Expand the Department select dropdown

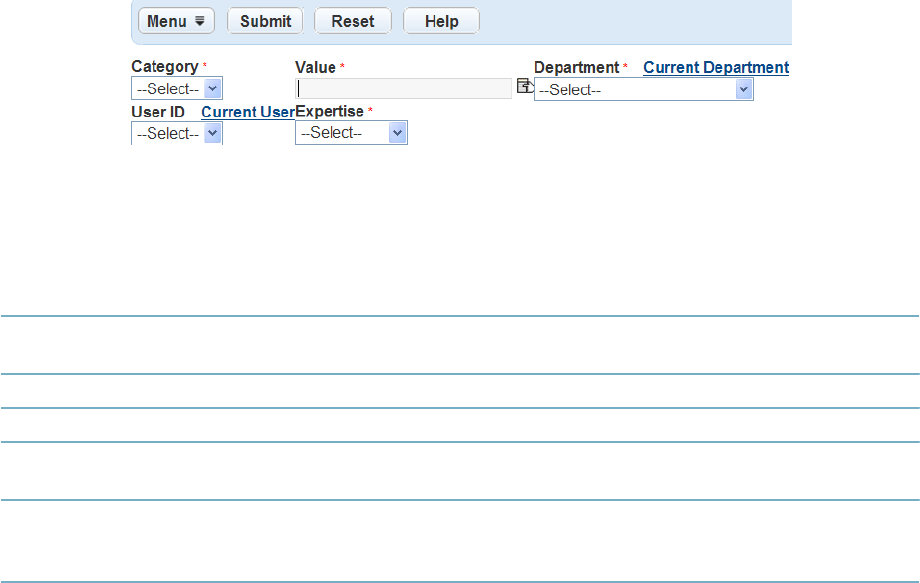[x=644, y=90]
